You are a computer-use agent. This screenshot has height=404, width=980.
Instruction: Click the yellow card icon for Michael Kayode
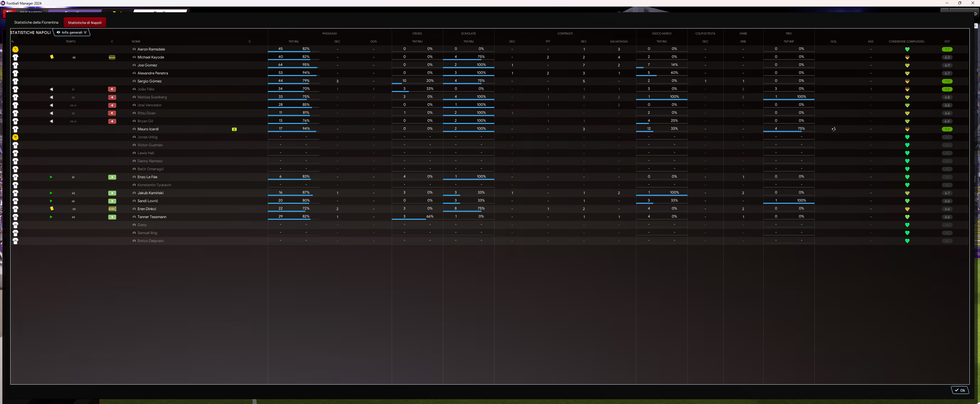coord(52,57)
